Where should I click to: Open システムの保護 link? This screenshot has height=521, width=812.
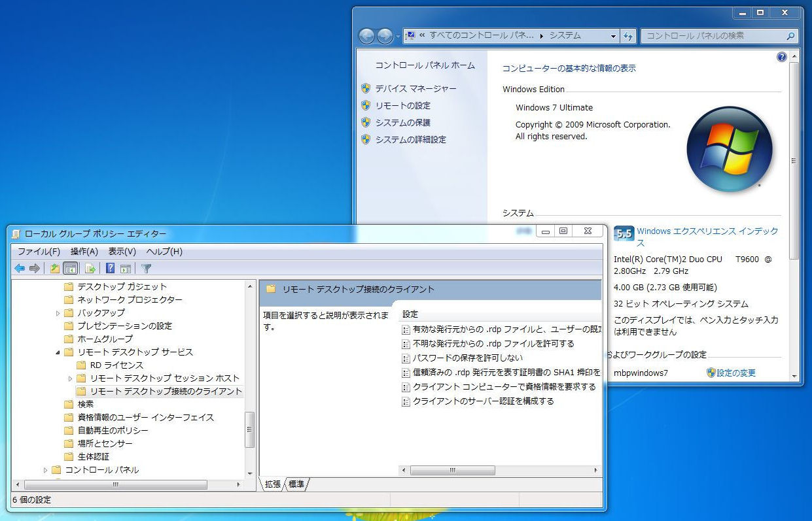click(402, 122)
